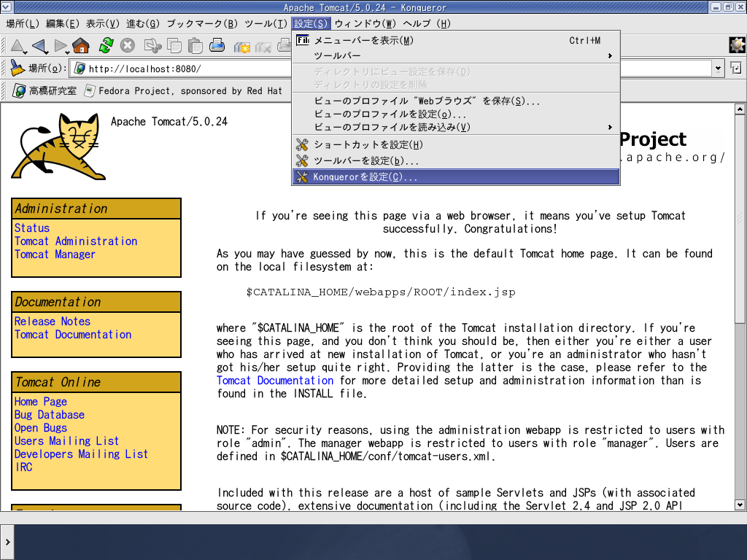Open the 高橋研究室 bookmark

(44, 90)
